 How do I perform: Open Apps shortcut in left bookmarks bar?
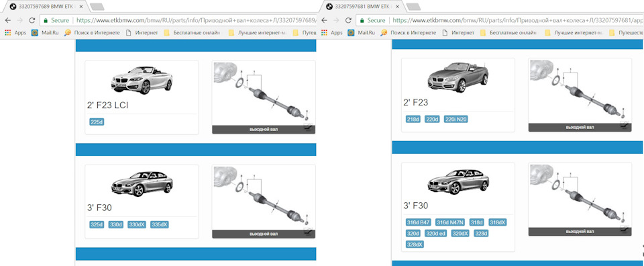tap(15, 32)
